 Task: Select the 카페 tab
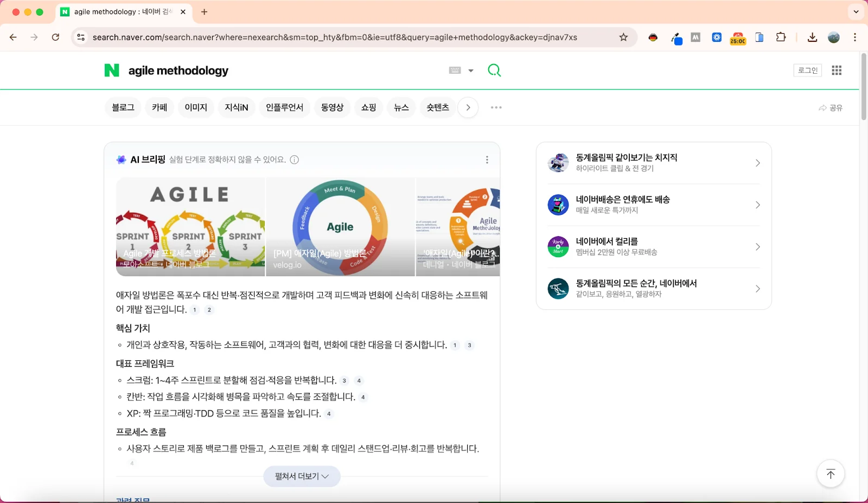159,107
